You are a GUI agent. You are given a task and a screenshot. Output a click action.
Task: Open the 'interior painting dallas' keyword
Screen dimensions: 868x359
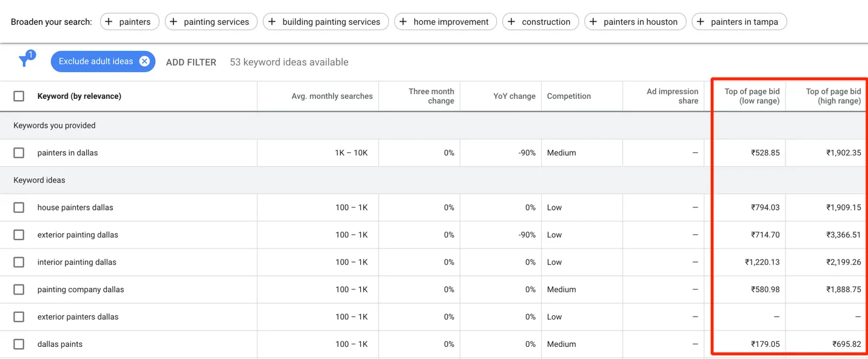(x=76, y=262)
